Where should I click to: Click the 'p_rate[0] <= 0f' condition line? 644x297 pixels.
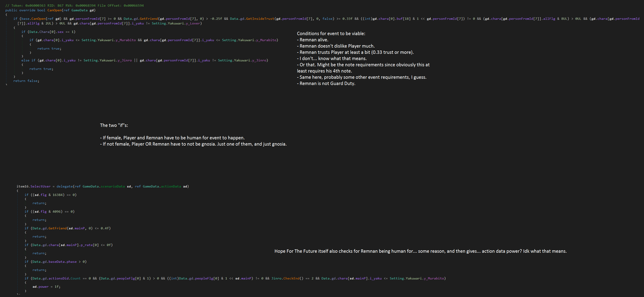point(68,245)
